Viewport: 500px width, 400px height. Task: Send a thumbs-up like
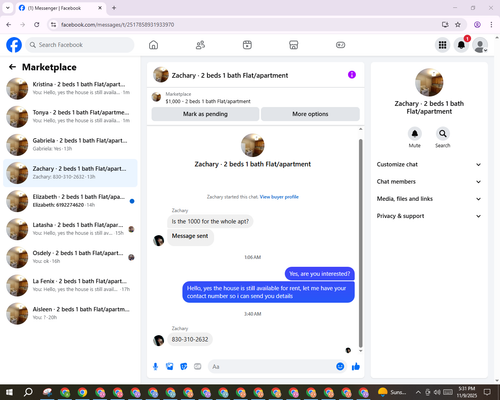point(356,367)
